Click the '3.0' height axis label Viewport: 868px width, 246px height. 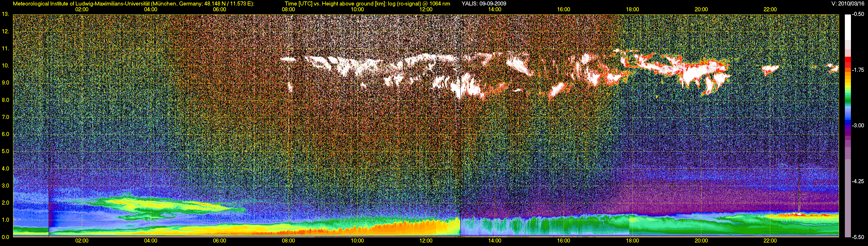click(5, 186)
